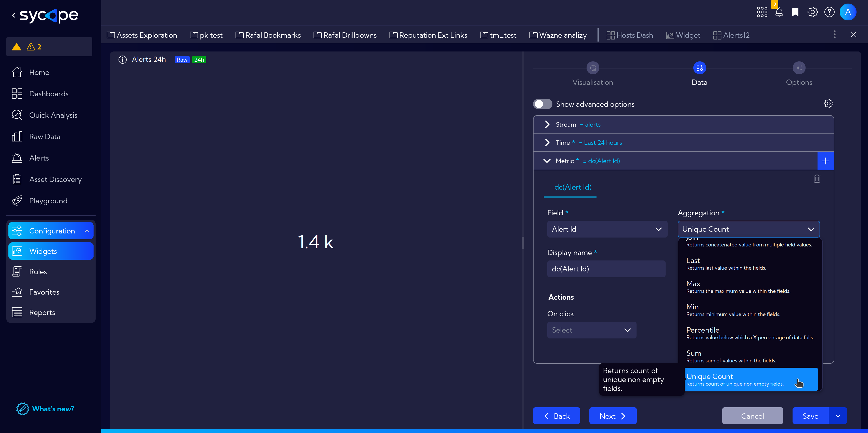Open the alert warnings indicator showing 2
868x433 pixels.
[49, 47]
